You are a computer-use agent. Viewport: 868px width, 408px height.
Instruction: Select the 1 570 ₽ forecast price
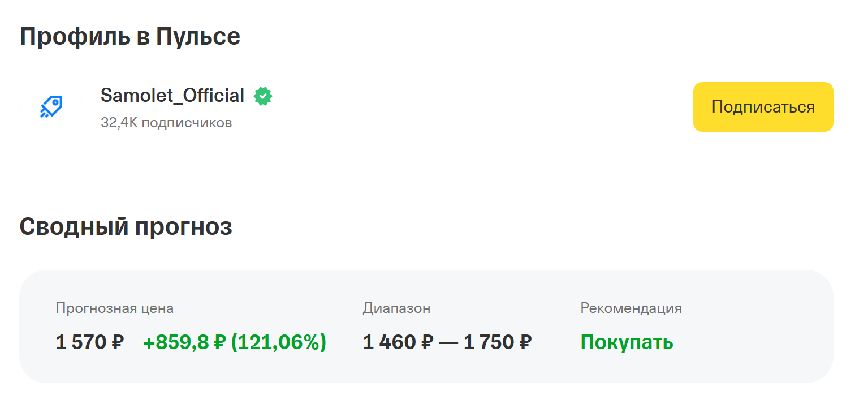tap(89, 342)
